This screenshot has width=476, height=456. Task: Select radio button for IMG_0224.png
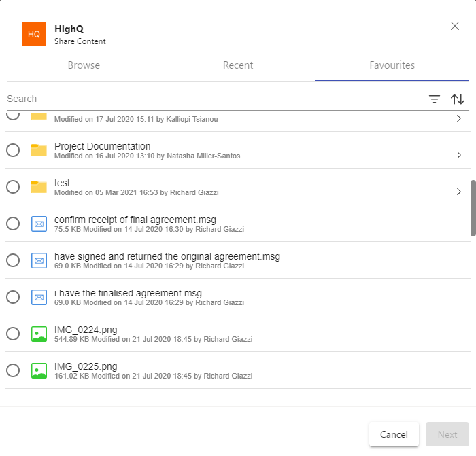tap(13, 334)
